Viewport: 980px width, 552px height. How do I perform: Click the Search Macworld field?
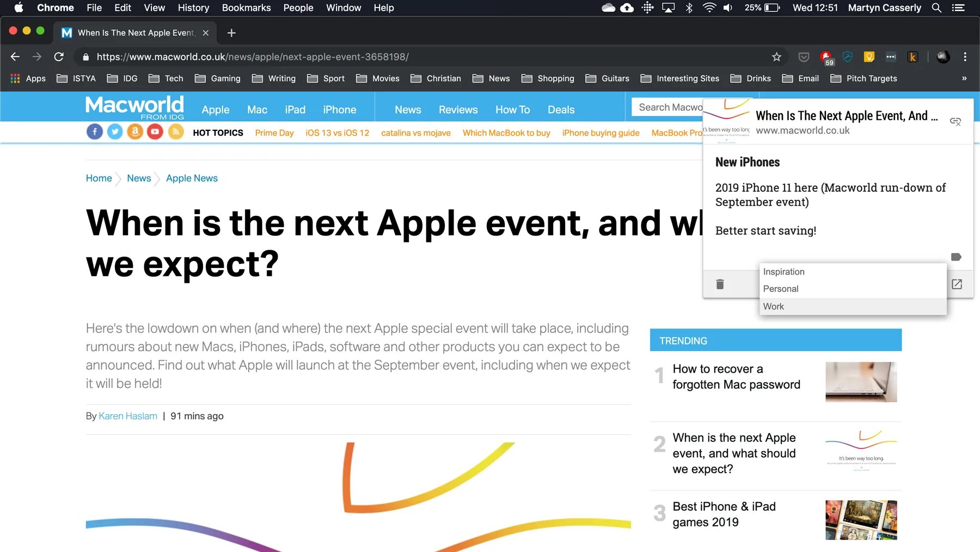tap(667, 107)
